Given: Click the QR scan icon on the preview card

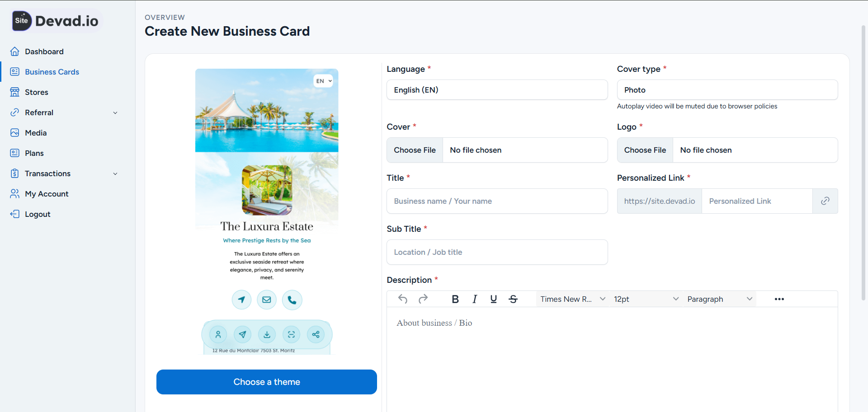Looking at the screenshot, I should pos(291,334).
